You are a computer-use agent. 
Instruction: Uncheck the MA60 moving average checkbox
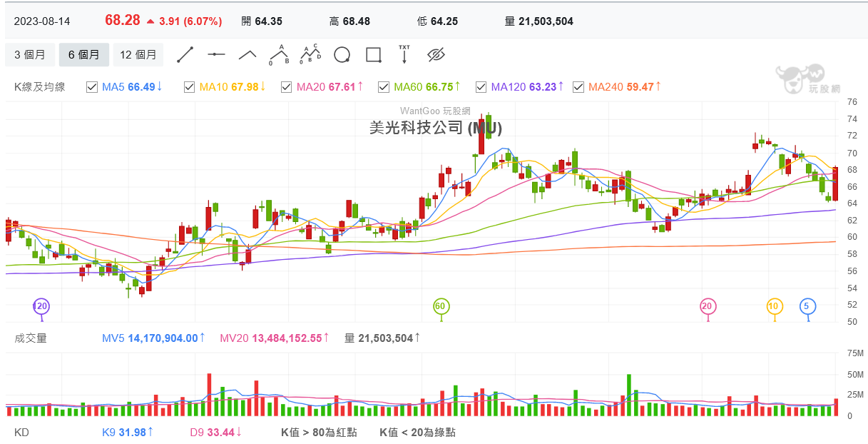coord(384,87)
